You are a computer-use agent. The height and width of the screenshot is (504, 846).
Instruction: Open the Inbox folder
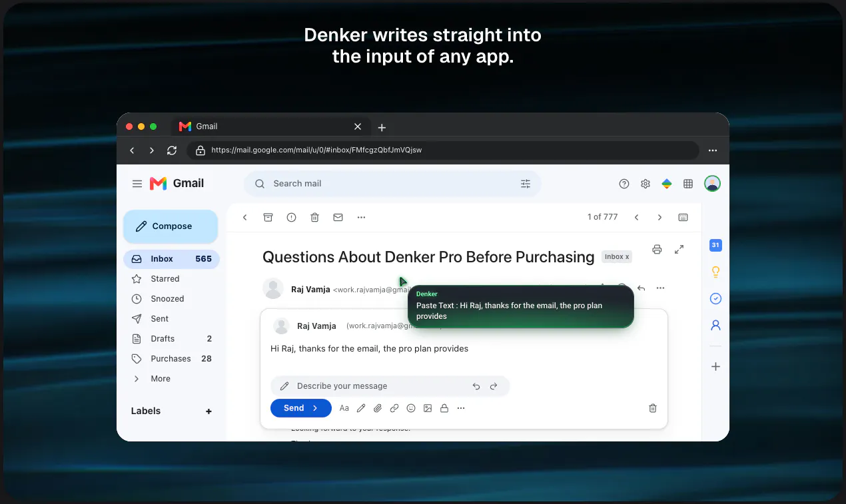pyautogui.click(x=171, y=259)
